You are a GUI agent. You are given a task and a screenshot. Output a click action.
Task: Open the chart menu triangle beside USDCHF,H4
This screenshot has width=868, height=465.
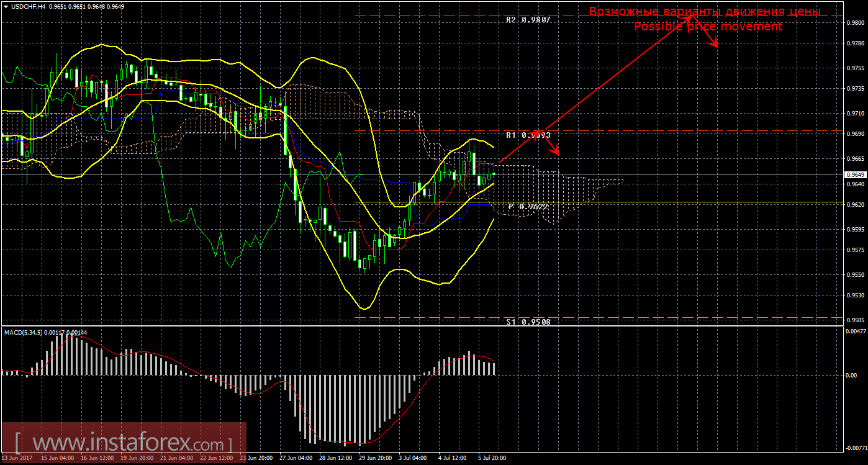(6, 5)
